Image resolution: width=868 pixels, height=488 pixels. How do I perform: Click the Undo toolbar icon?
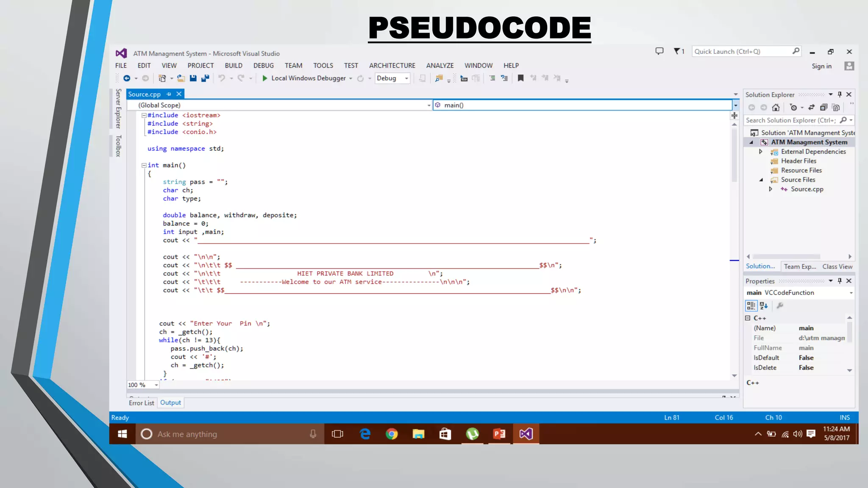tap(222, 78)
